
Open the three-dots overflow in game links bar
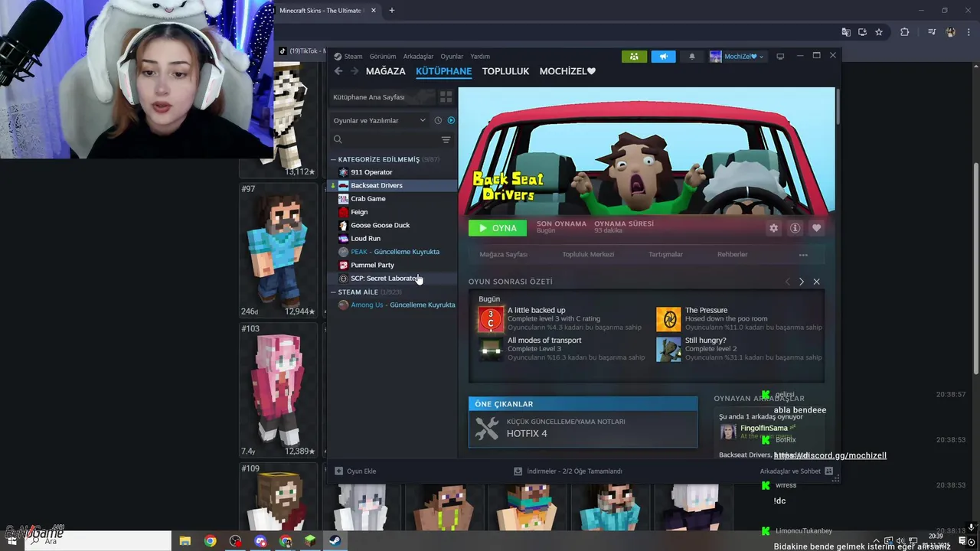pyautogui.click(x=803, y=255)
